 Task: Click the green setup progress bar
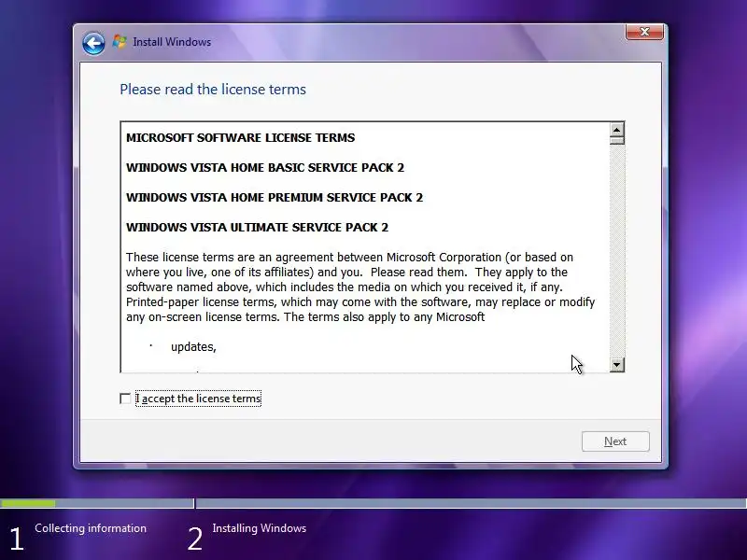28,503
